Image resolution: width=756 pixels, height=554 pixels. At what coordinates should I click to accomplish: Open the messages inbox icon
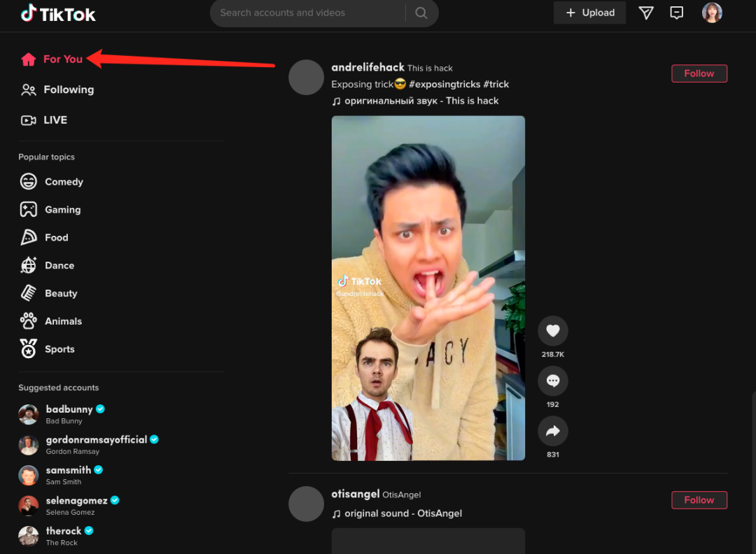click(x=676, y=12)
